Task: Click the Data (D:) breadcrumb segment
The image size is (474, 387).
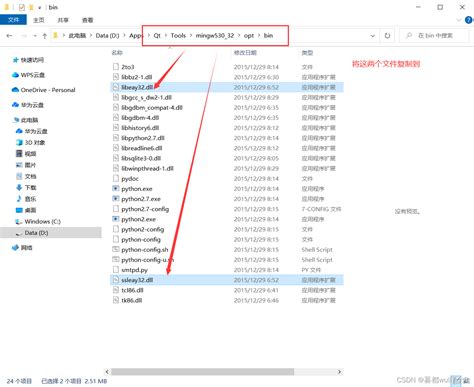Action: click(107, 35)
